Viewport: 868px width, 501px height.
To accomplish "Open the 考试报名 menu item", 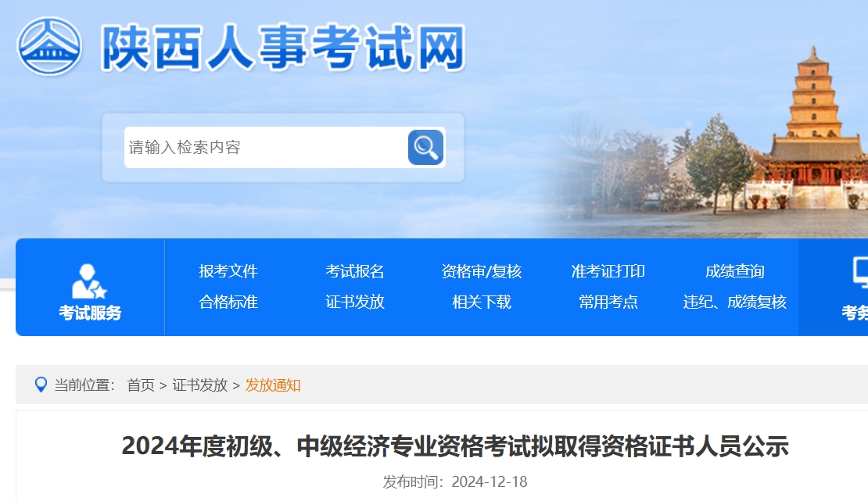I will click(x=355, y=271).
